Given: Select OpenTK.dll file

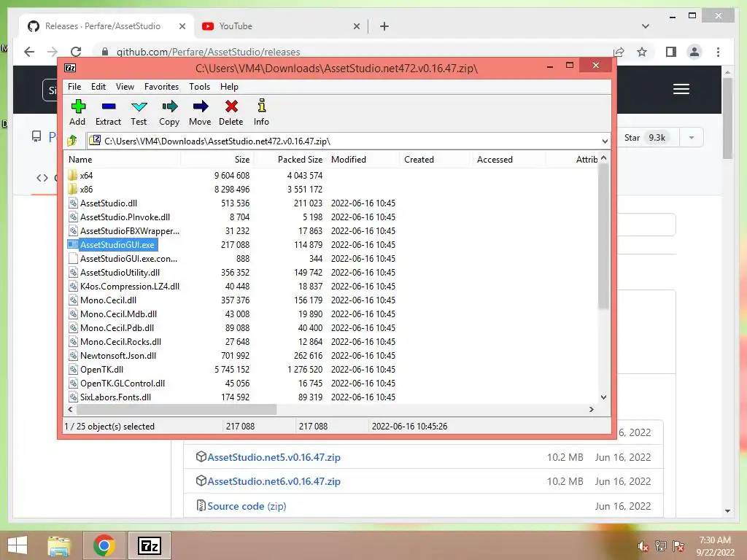Looking at the screenshot, I should [101, 370].
